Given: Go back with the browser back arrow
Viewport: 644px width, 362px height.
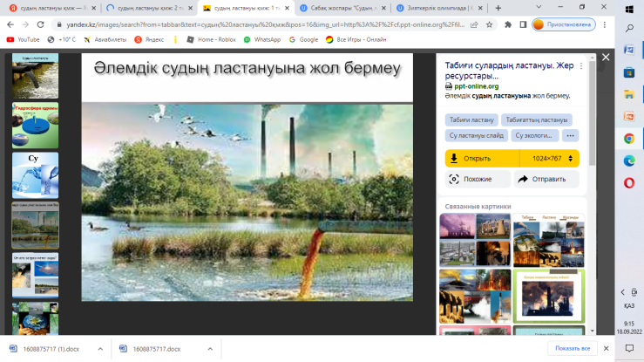Looking at the screenshot, I should pyautogui.click(x=10, y=24).
